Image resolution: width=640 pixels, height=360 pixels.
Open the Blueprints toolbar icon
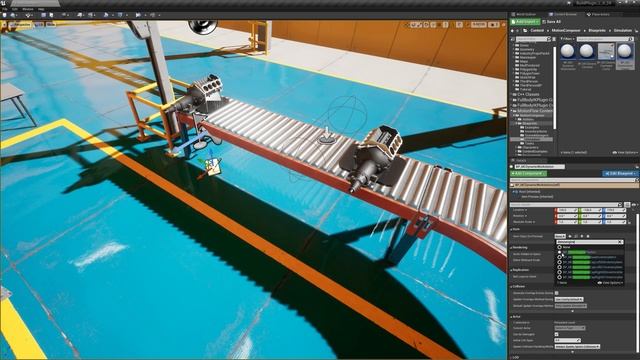80,15
